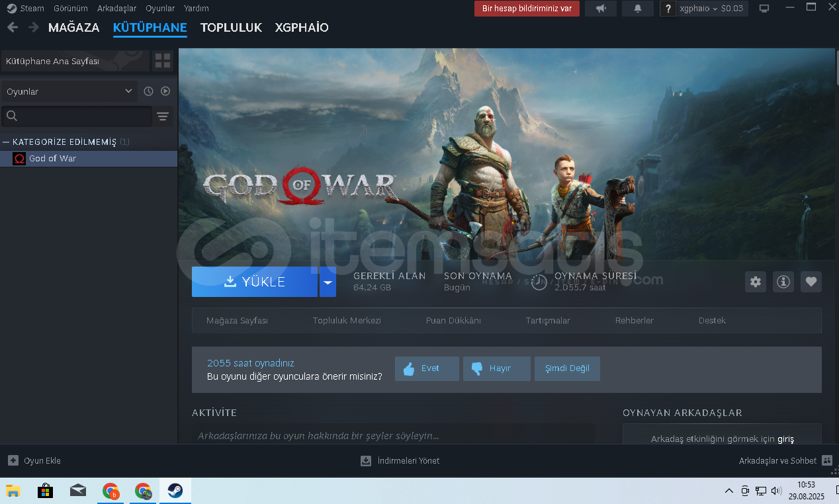Click the question mark icon beside xgphaio
The image size is (839, 504).
(668, 9)
